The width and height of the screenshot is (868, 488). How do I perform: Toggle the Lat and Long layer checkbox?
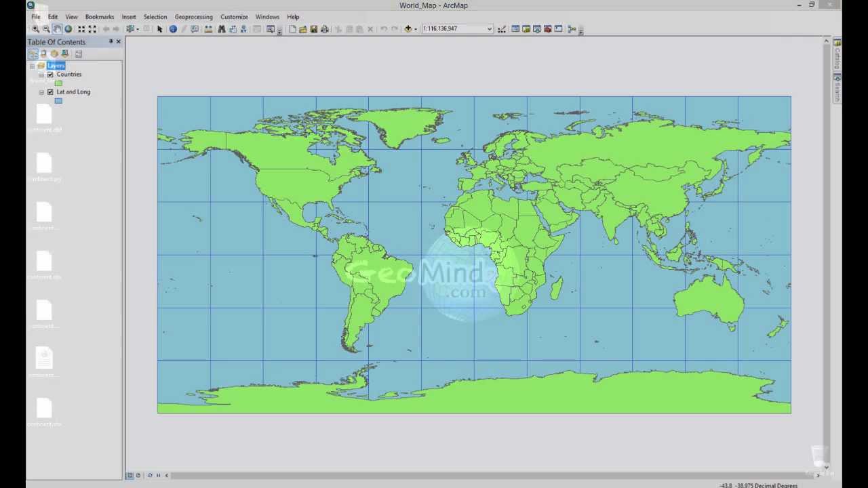coord(50,91)
